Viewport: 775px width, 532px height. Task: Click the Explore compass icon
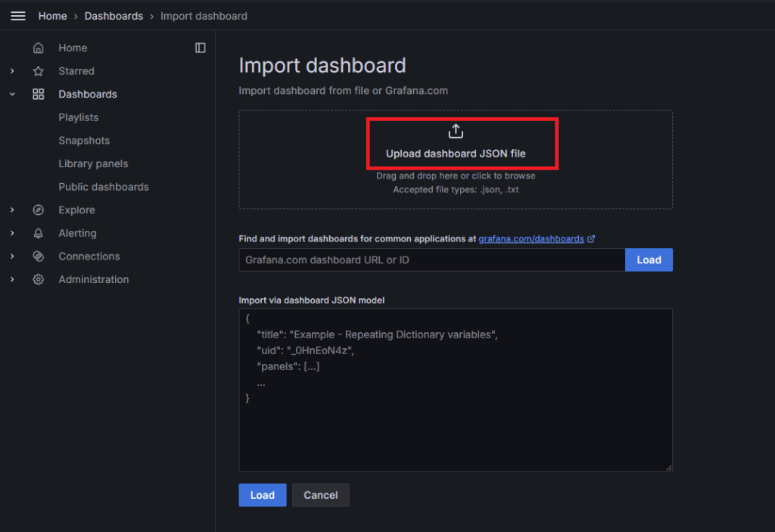point(38,210)
